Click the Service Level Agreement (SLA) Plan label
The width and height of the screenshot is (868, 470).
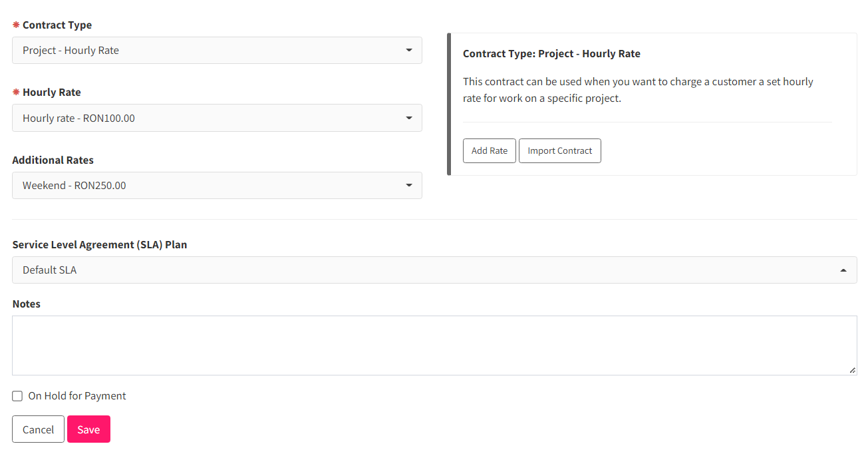coord(100,244)
